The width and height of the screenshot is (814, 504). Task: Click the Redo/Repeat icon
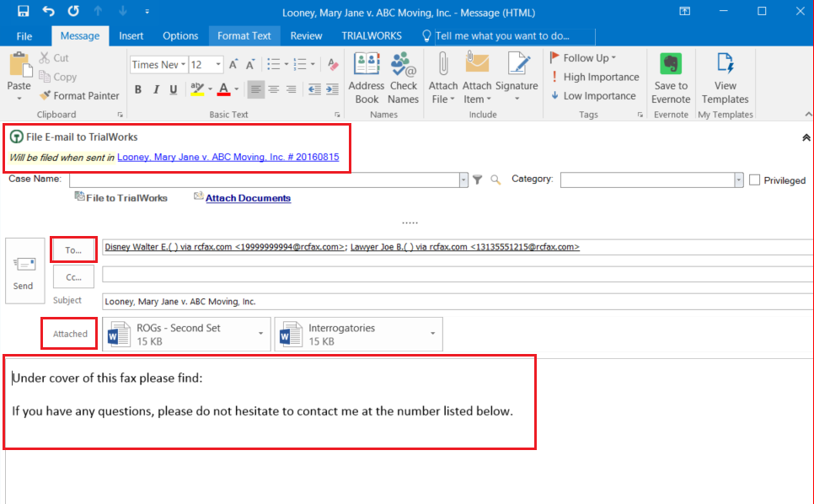[x=73, y=11]
